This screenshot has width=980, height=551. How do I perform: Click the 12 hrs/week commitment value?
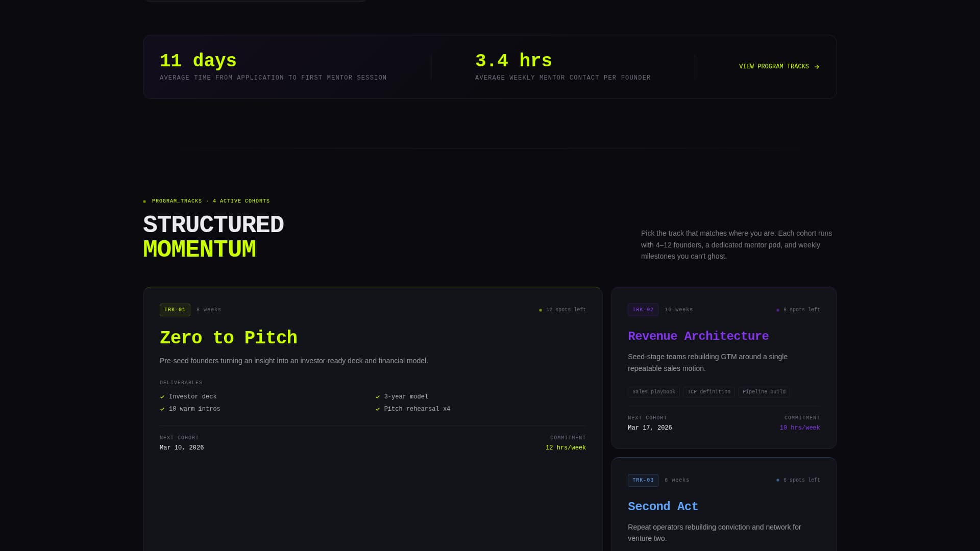tap(566, 447)
